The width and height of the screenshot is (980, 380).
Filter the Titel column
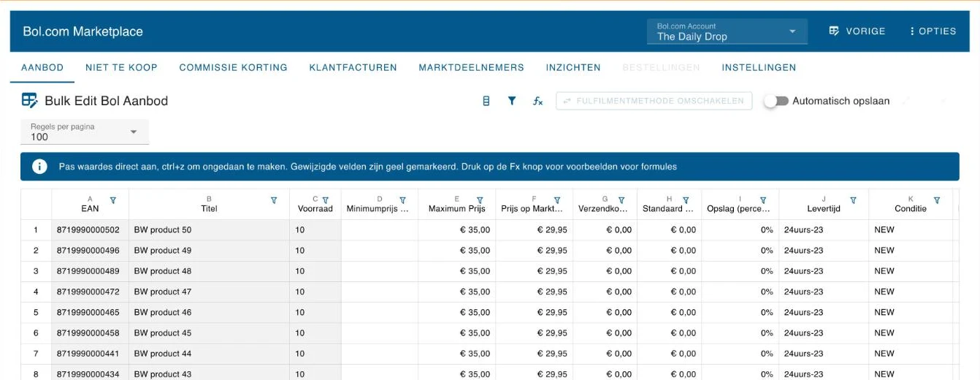tap(274, 200)
